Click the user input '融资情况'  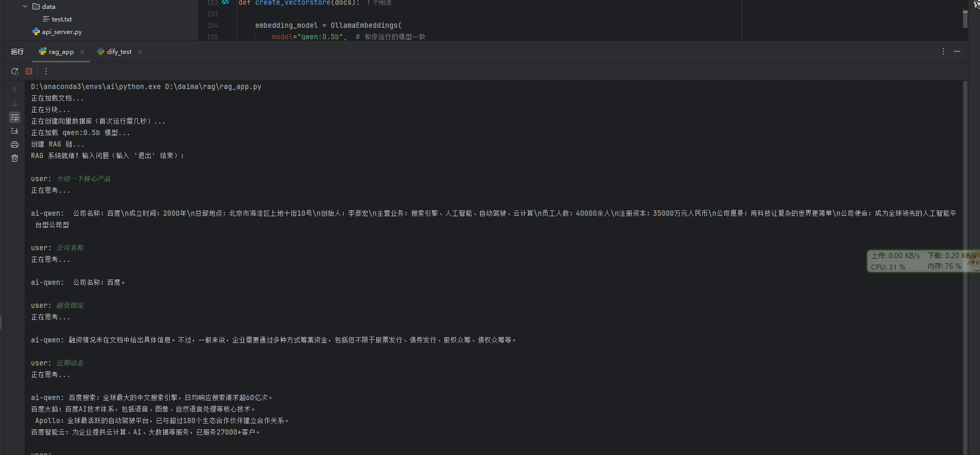pyautogui.click(x=70, y=306)
